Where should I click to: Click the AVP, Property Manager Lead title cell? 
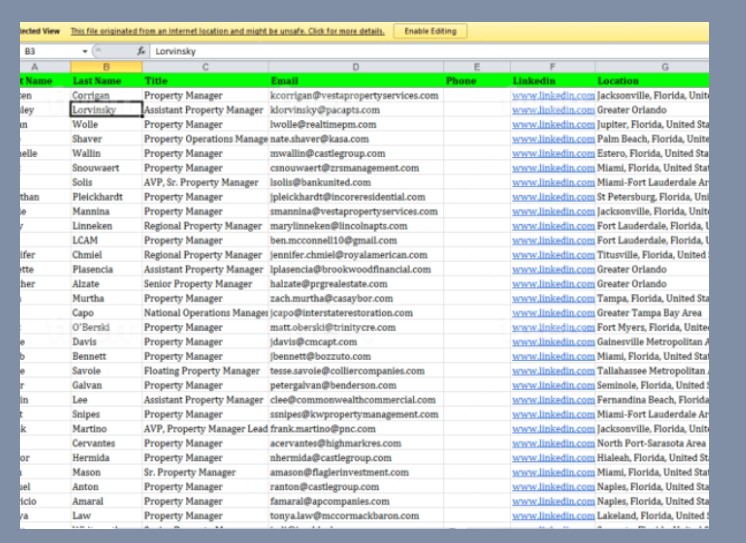205,429
